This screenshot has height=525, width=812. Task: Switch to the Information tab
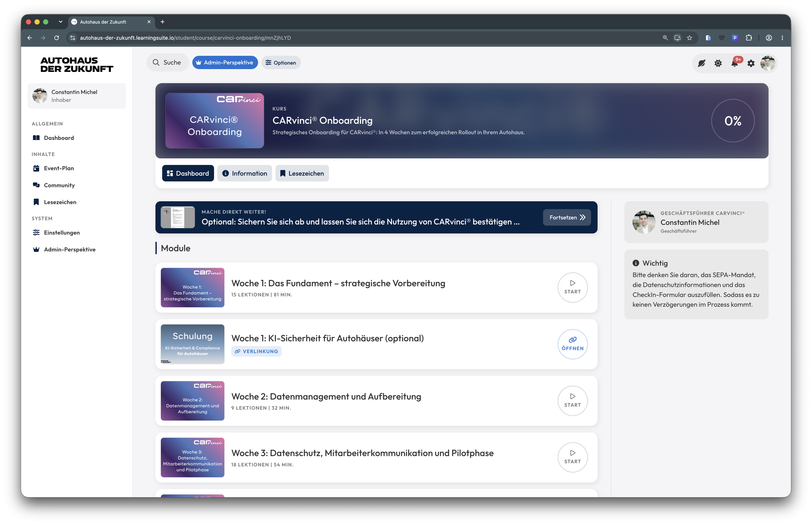point(244,173)
